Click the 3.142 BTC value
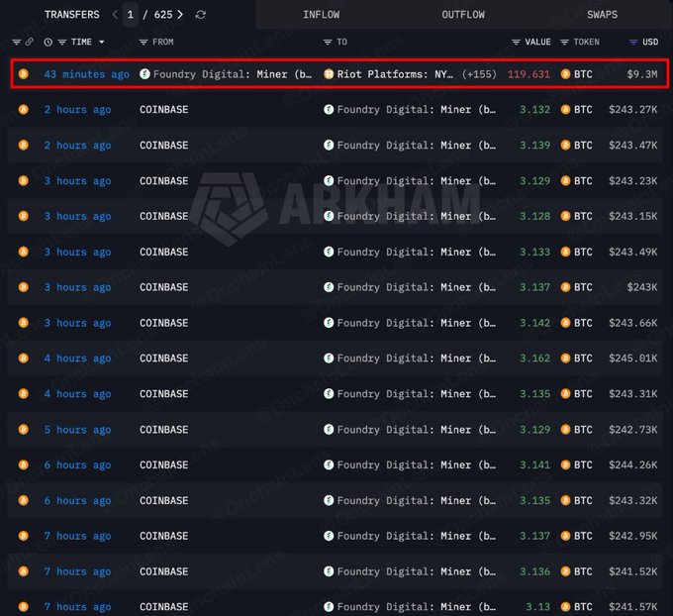The image size is (673, 616). 534,323
